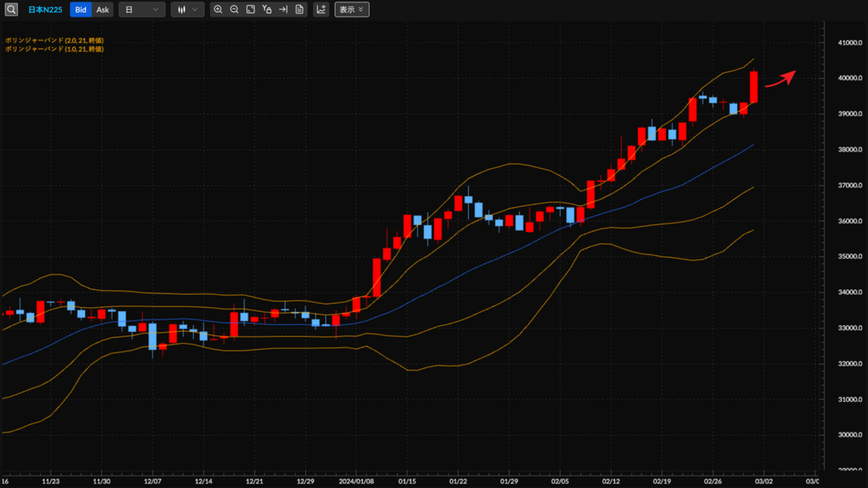The width and height of the screenshot is (868, 488).
Task: Jump to the latest candle
Action: click(283, 10)
